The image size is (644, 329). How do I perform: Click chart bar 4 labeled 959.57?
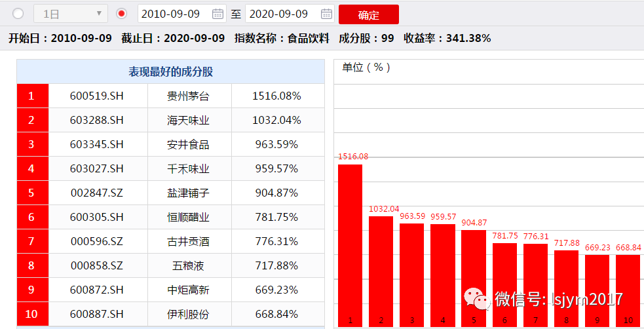click(443, 275)
